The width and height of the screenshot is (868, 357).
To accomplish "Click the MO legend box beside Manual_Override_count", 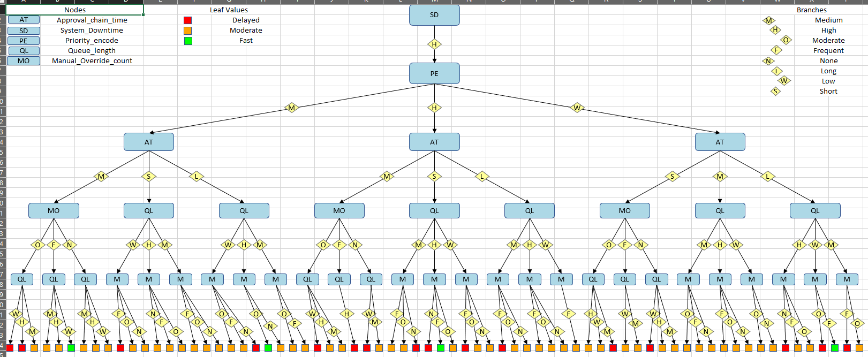I will (x=24, y=61).
